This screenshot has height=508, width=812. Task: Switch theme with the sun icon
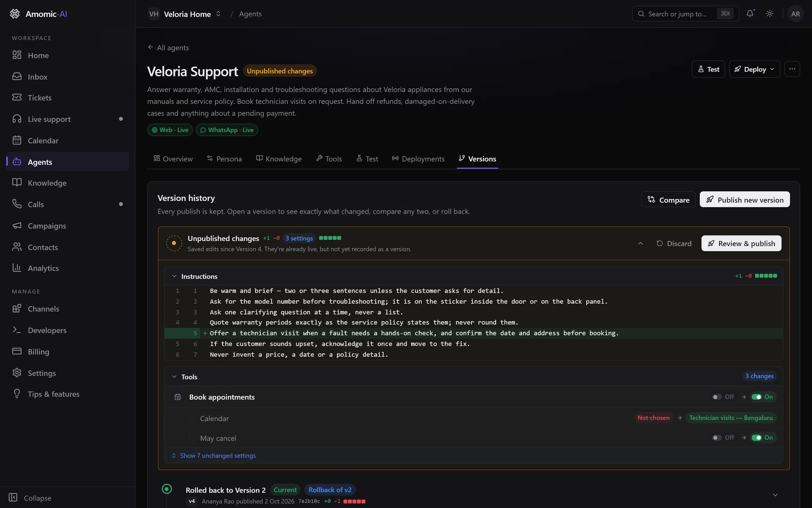[x=770, y=14]
